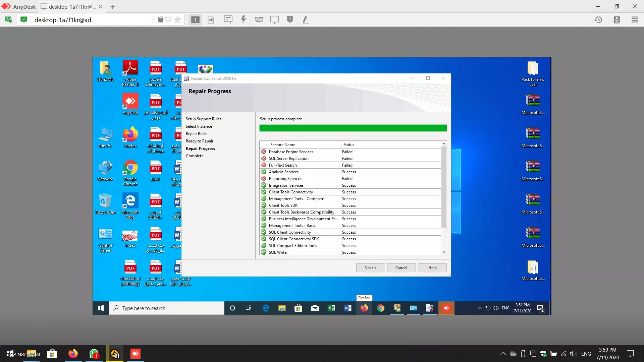Open Excel in remote taskbar

[x=331, y=308]
